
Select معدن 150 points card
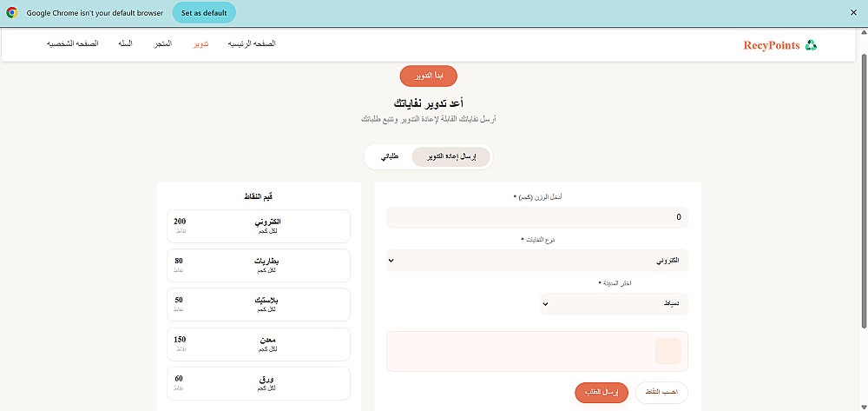pyautogui.click(x=259, y=344)
